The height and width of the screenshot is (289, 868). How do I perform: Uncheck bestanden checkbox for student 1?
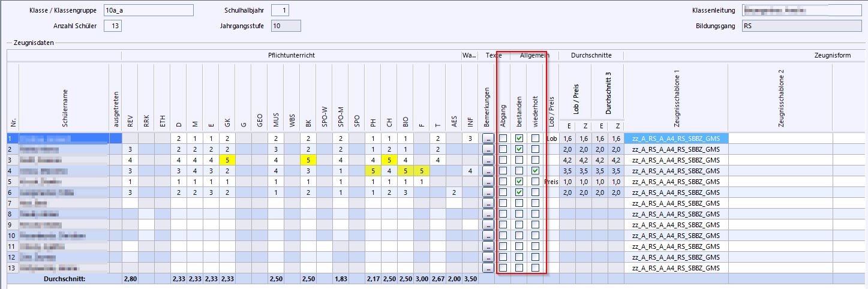tap(519, 139)
